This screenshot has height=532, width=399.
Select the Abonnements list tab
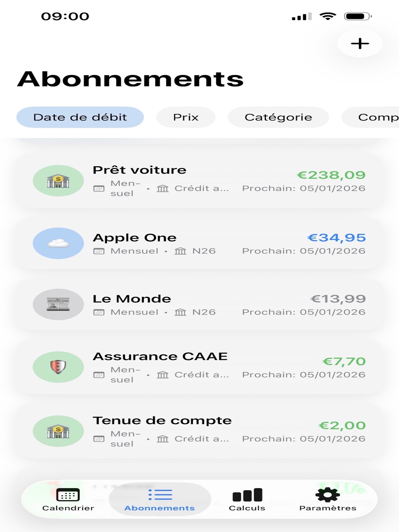click(160, 499)
